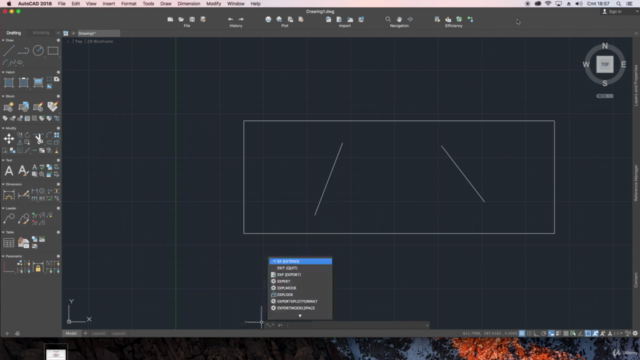Screen dimensions: 640x360
Task: Collapse the Table panel section
Action: pyautogui.click(x=3, y=232)
